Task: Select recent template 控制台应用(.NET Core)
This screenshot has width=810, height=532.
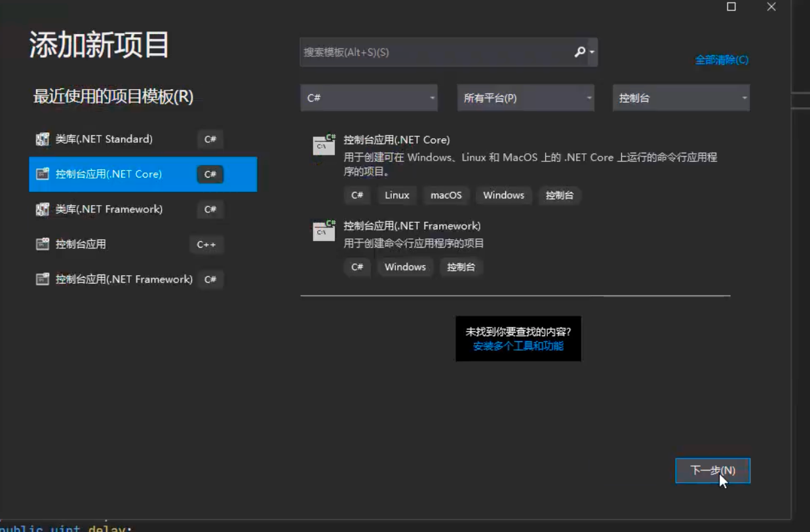Action: coord(143,174)
